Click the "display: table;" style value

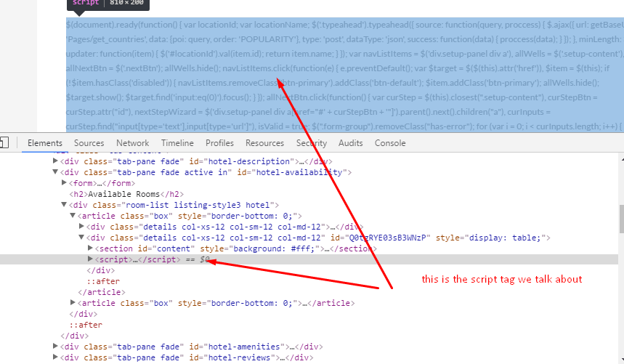click(x=505, y=238)
